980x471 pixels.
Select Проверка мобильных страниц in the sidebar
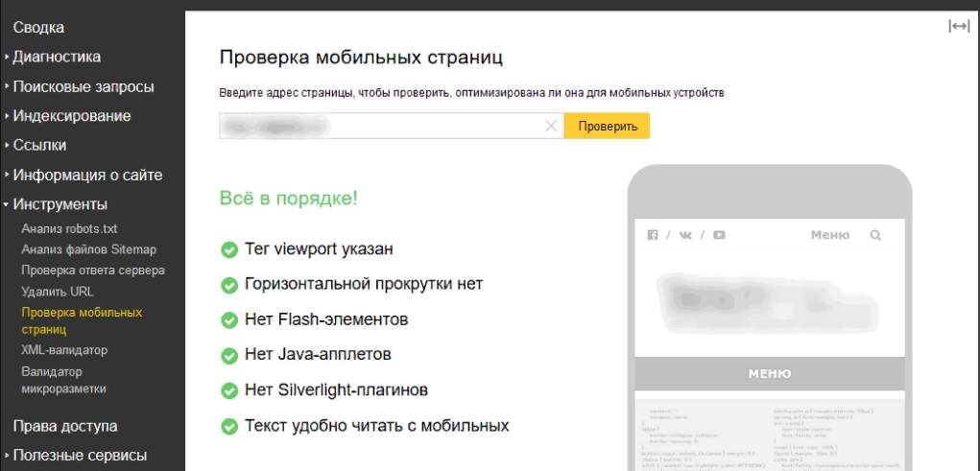tap(82, 320)
